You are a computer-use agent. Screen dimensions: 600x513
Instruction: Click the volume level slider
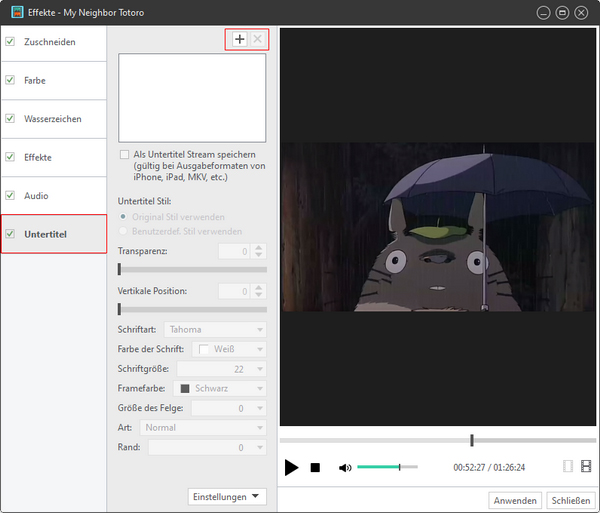point(387,467)
